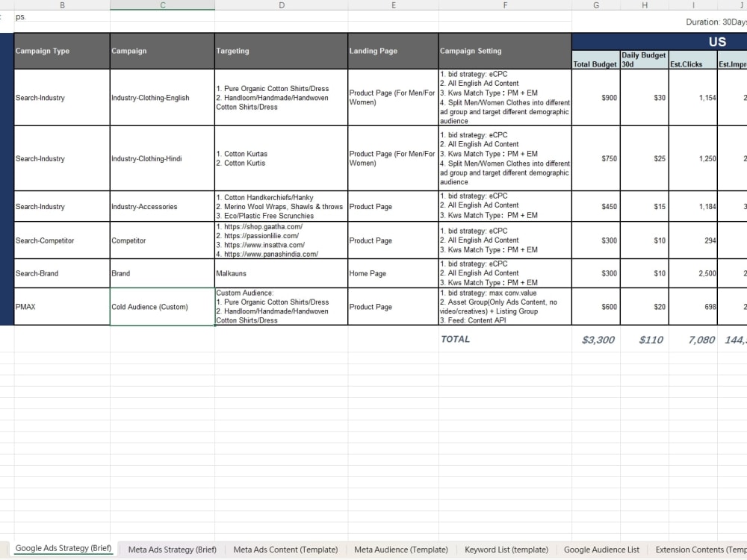Viewport: 747px width, 560px height.
Task: Select the 1,154 estimated clicks cell
Action: (x=693, y=98)
